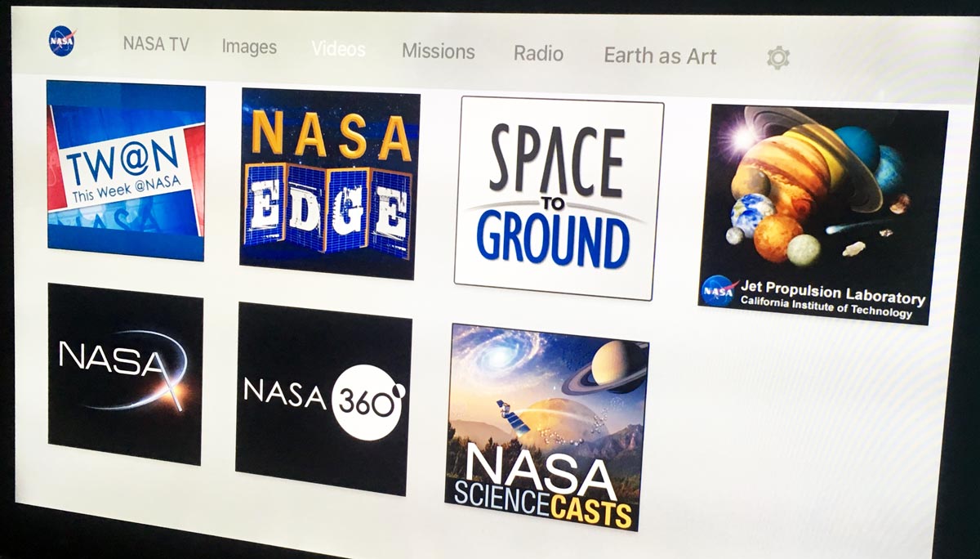Click the NASA meatball logo icon
This screenshot has height=559, width=980.
pyautogui.click(x=61, y=41)
